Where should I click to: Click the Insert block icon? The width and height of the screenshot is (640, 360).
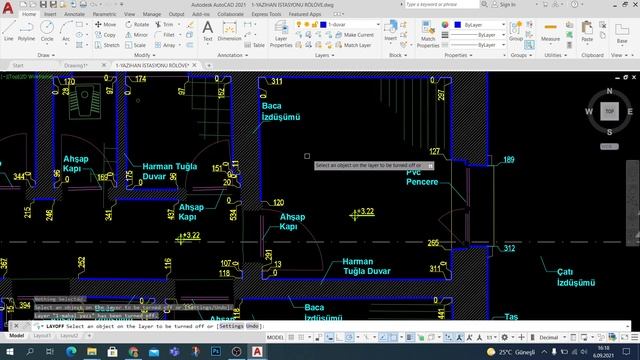391,31
